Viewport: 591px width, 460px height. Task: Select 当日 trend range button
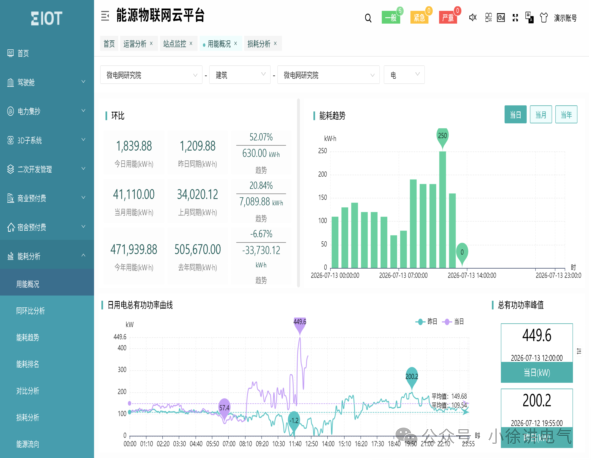point(515,115)
